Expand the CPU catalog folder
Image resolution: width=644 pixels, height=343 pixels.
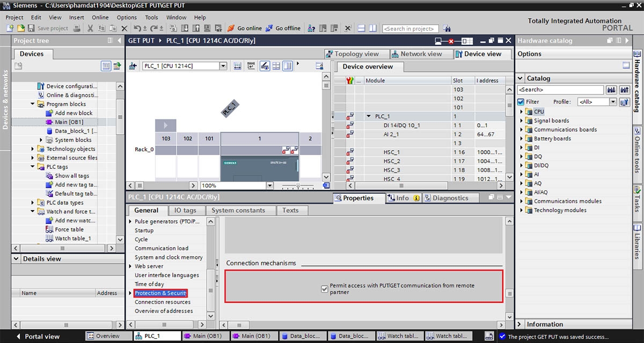point(521,112)
